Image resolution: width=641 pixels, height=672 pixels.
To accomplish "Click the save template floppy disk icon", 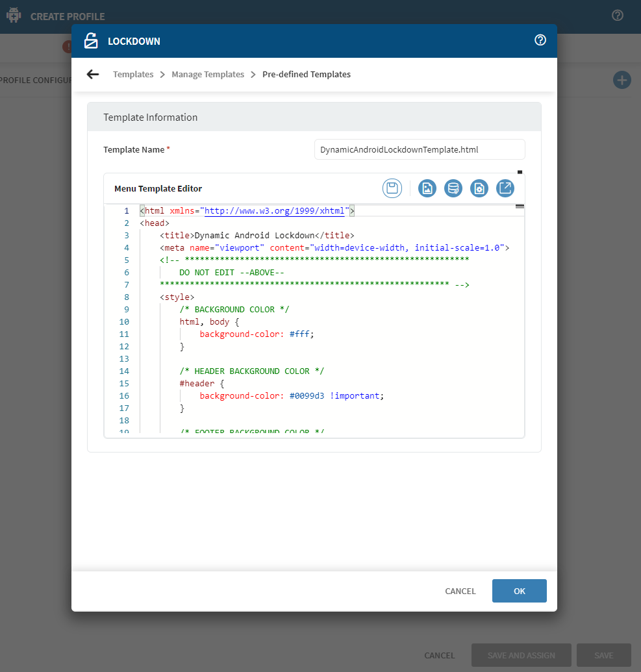I will click(x=392, y=188).
